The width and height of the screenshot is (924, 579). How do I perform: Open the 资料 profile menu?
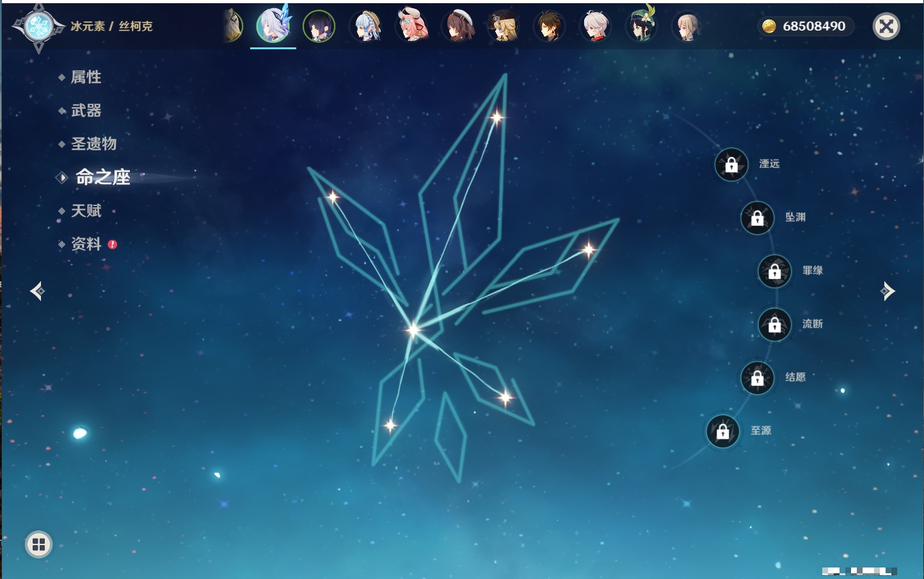(x=86, y=244)
